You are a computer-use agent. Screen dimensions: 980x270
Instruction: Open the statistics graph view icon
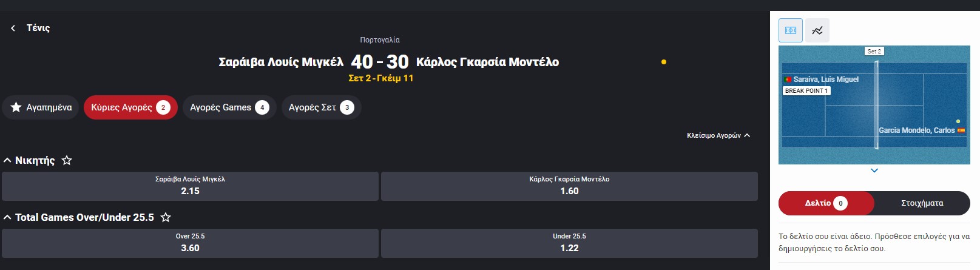(x=817, y=30)
